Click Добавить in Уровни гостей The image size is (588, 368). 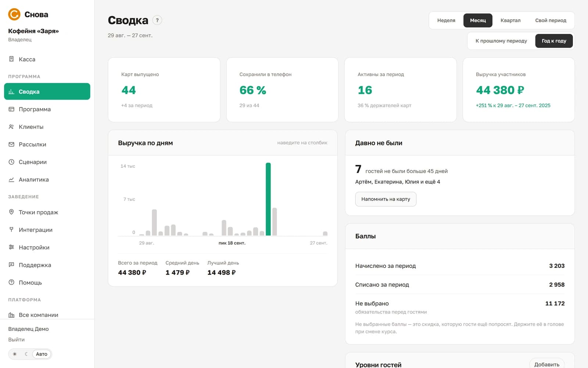[x=546, y=364]
